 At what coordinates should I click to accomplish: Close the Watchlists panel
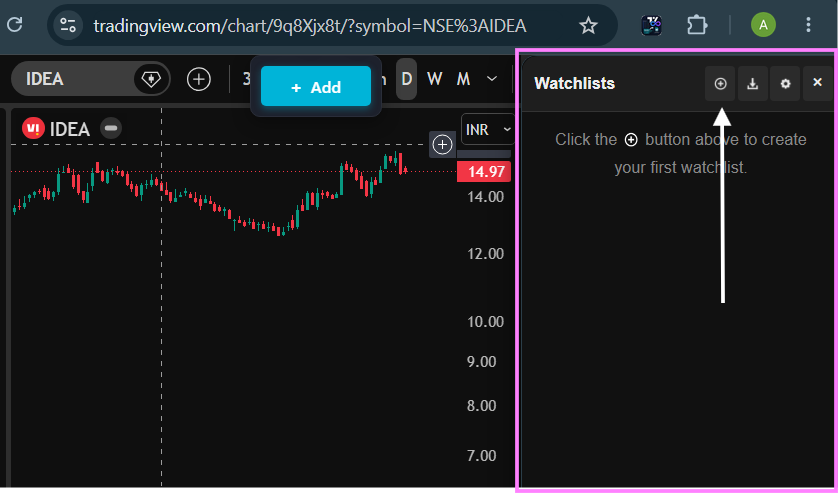point(817,82)
